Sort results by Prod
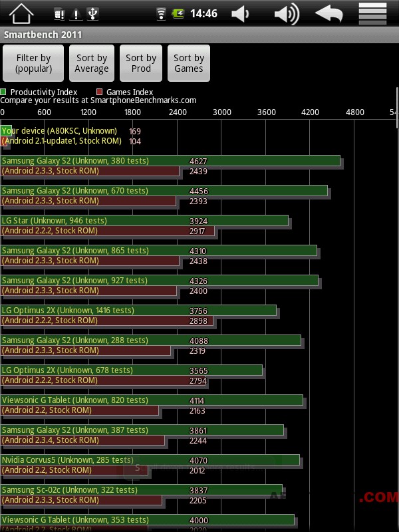Screen dimensions: 399x532 click(x=141, y=63)
